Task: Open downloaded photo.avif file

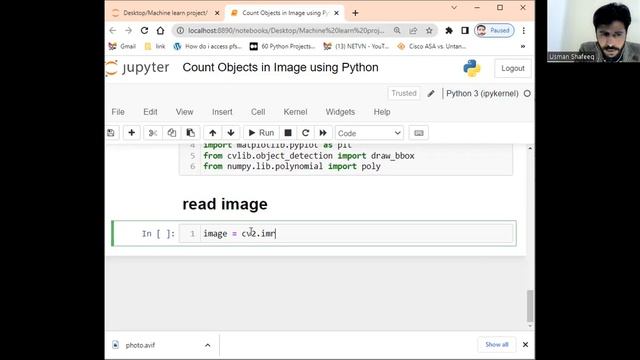Action: [x=140, y=345]
